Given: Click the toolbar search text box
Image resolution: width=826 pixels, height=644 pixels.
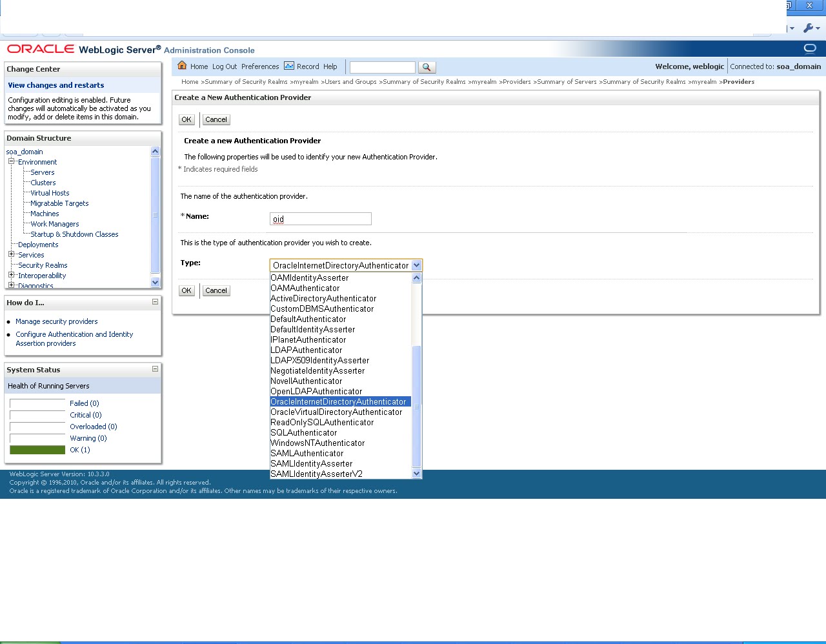Looking at the screenshot, I should (x=383, y=67).
